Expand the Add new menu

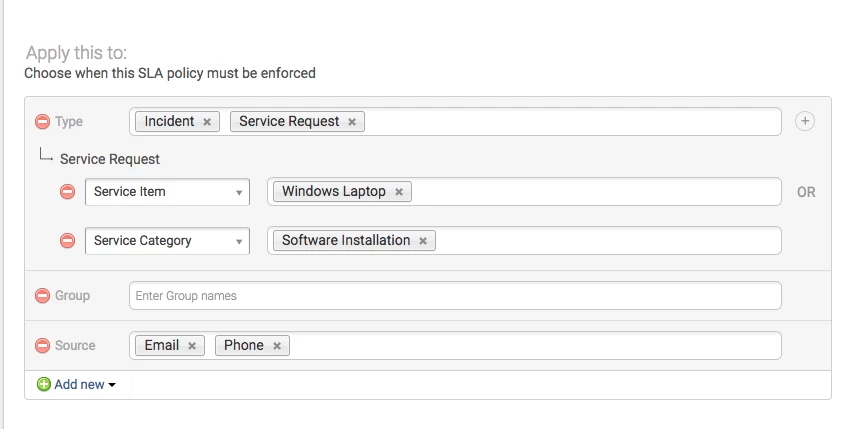tap(84, 384)
